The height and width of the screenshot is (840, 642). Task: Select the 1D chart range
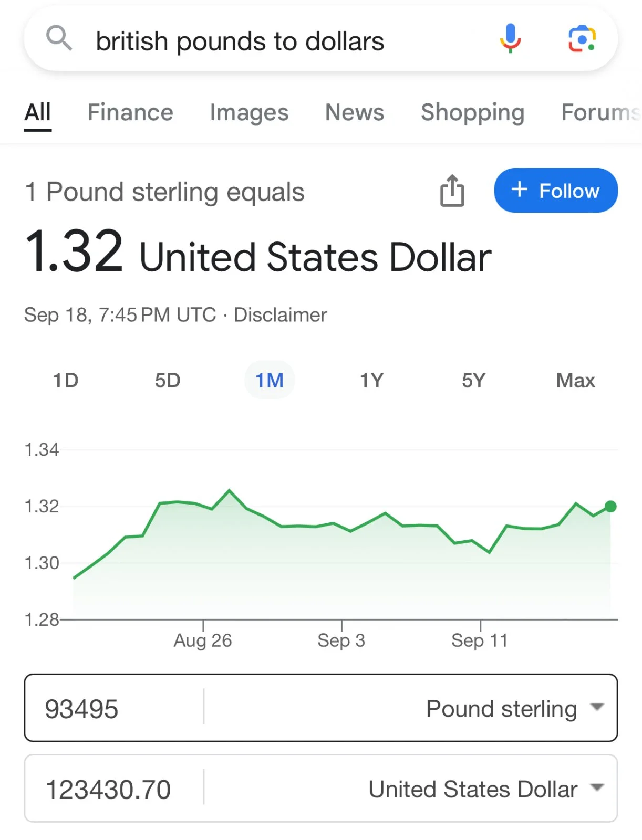coord(66,380)
